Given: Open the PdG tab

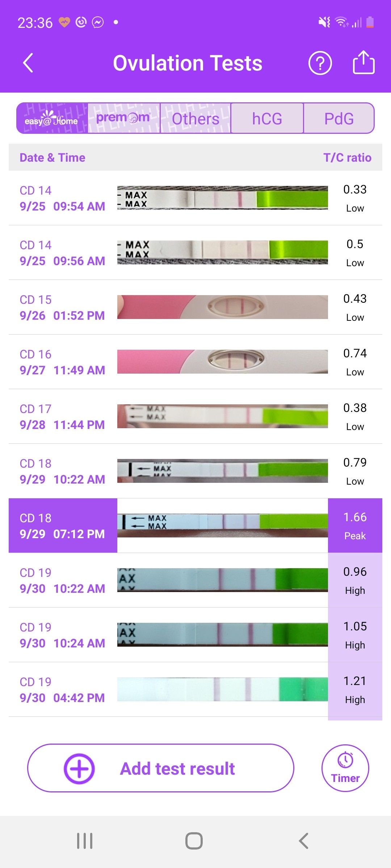Looking at the screenshot, I should (x=339, y=118).
